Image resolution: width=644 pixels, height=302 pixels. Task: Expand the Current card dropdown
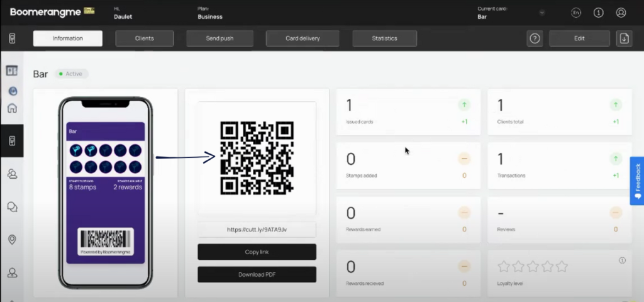click(x=541, y=13)
